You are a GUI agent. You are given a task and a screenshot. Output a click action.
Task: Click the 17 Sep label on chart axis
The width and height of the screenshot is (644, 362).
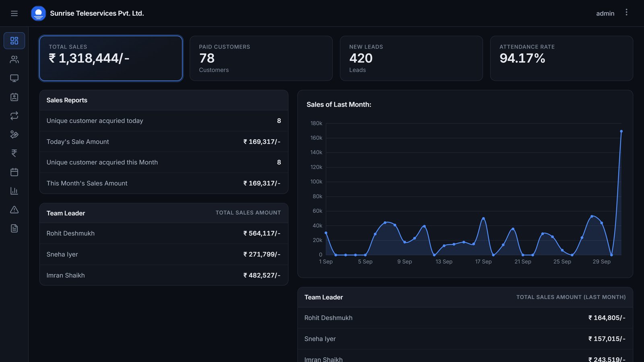point(483,261)
